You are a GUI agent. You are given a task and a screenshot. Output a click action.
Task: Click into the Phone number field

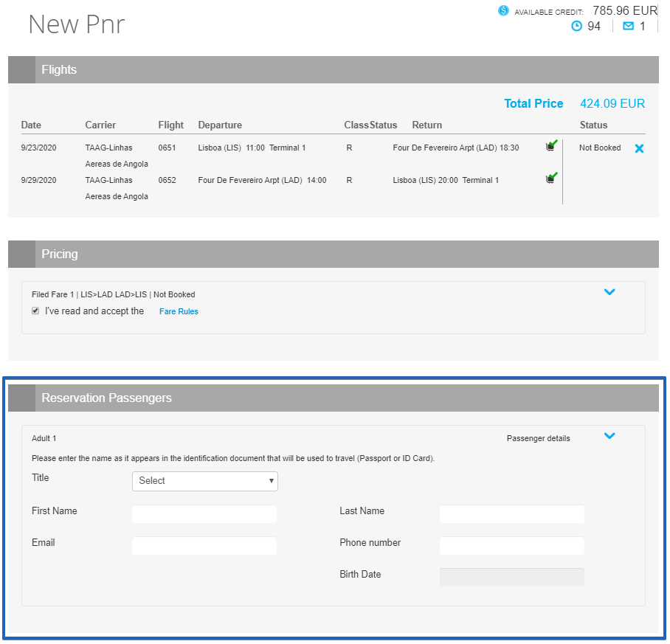(x=511, y=546)
